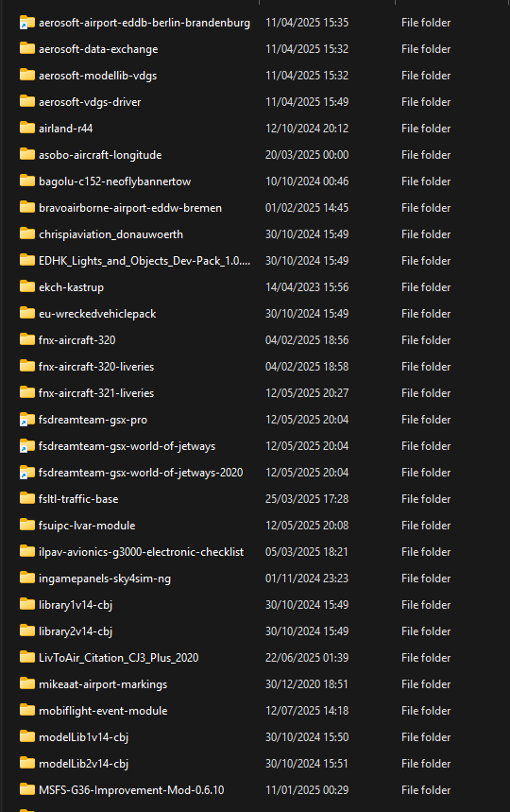Click the aerosoft-airport-eddb-berlin-brandenburg shortcut folder icon
This screenshot has width=510, height=812.
[x=26, y=23]
